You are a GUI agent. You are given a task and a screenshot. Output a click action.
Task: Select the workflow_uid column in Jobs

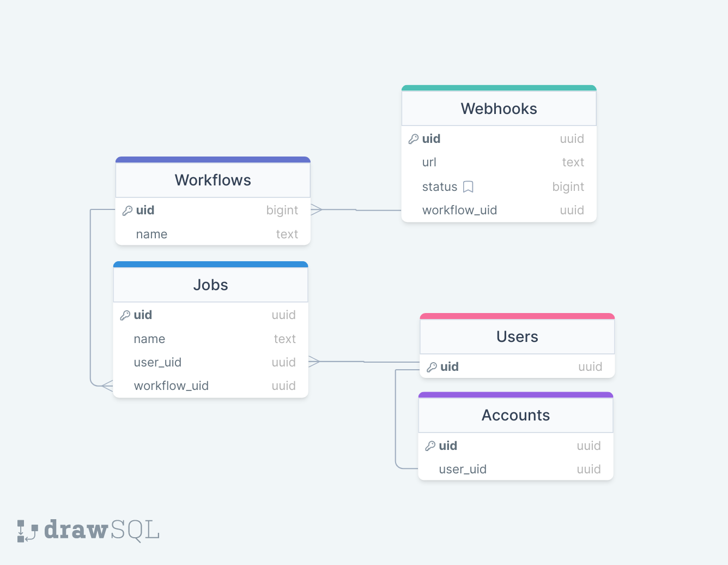coord(211,386)
